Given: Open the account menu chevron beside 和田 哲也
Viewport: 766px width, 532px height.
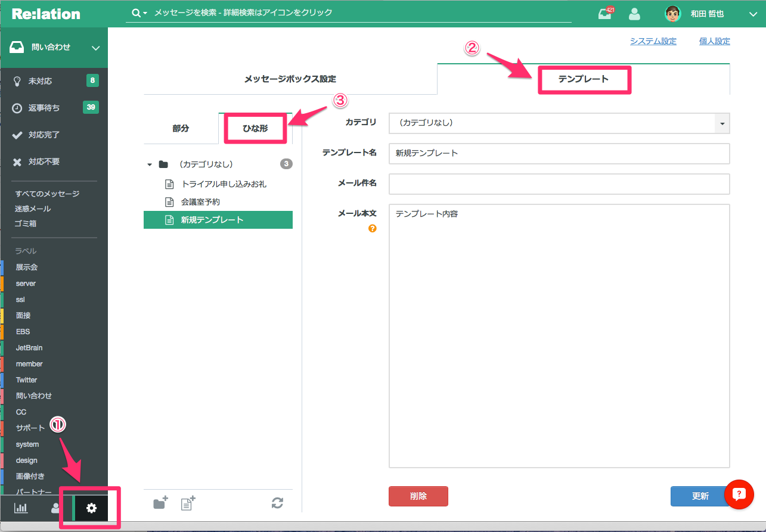Looking at the screenshot, I should [x=752, y=14].
